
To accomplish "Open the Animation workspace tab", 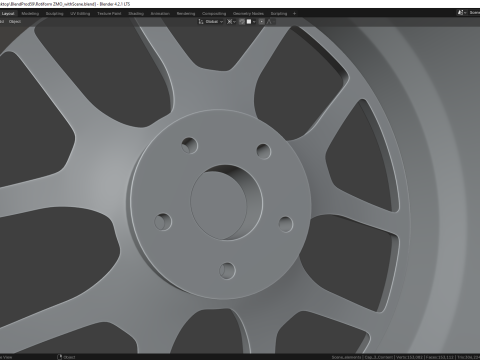I will coord(160,14).
